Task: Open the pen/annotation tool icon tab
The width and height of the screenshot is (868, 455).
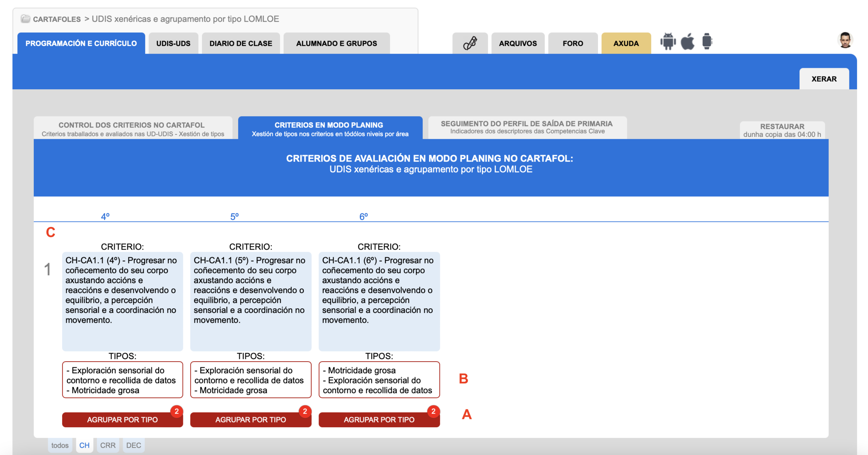Action: [x=470, y=43]
